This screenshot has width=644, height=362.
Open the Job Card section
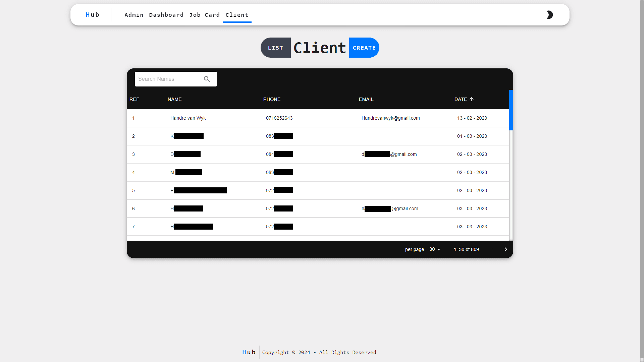[x=205, y=15]
